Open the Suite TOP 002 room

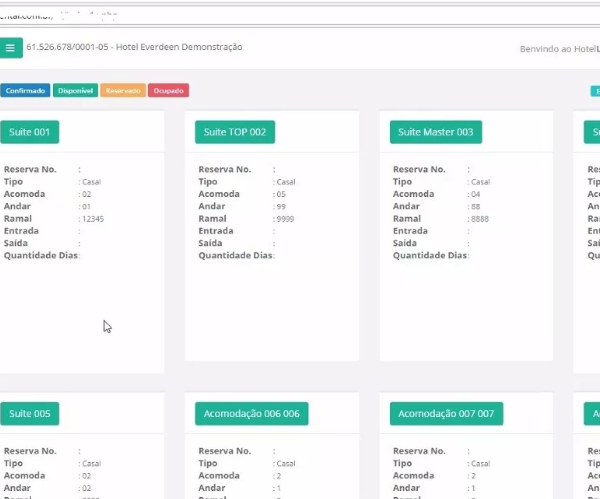pos(235,132)
